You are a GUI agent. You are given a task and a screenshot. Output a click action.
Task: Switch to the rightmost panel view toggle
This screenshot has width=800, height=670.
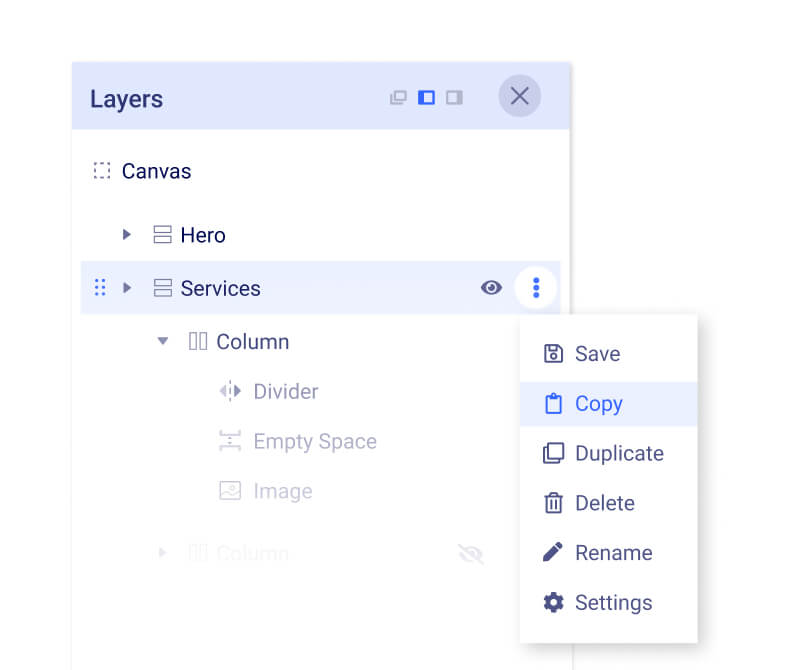452,97
